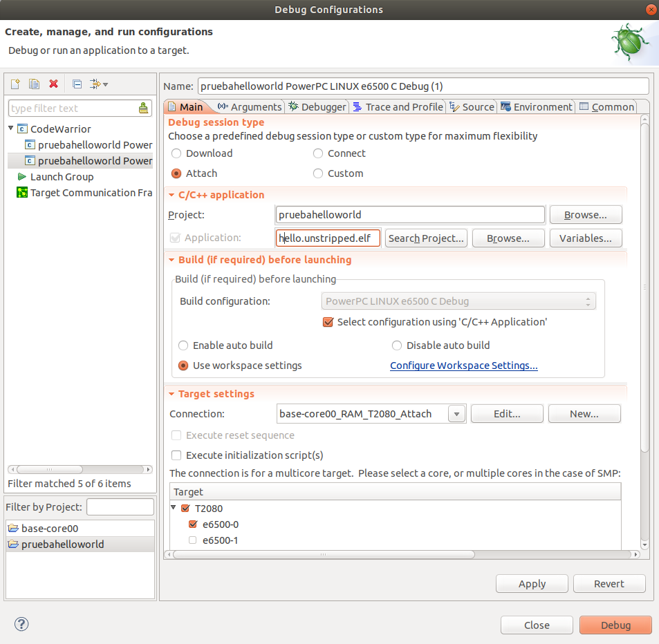Switch to the Debugger tab

click(317, 107)
